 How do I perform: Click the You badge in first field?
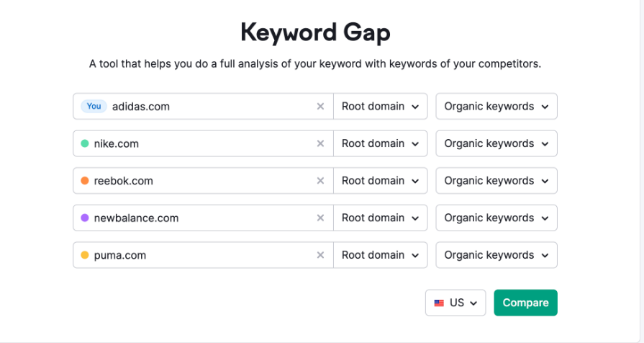point(94,106)
